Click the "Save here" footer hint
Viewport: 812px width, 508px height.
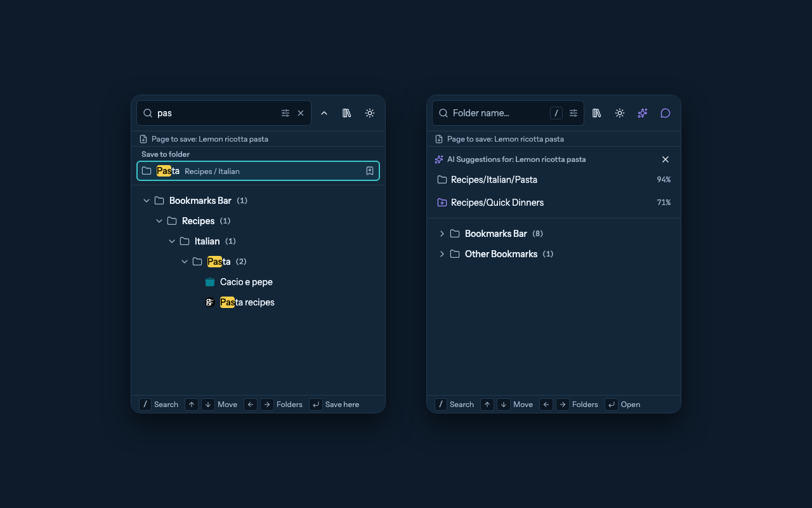point(334,404)
